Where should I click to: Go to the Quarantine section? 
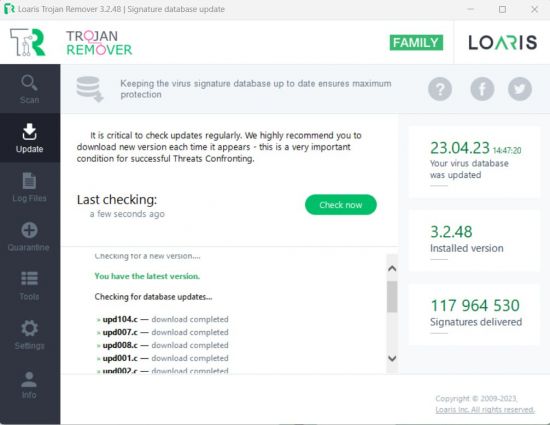(x=29, y=236)
